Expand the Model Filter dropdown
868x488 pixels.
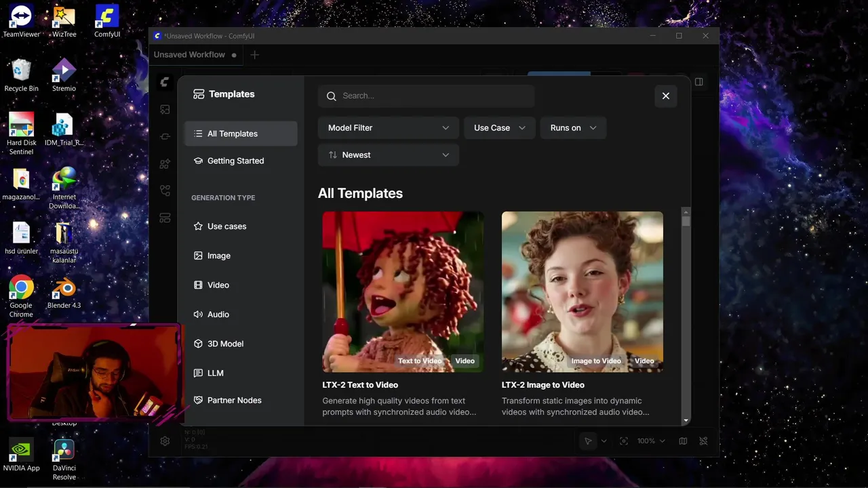click(389, 127)
